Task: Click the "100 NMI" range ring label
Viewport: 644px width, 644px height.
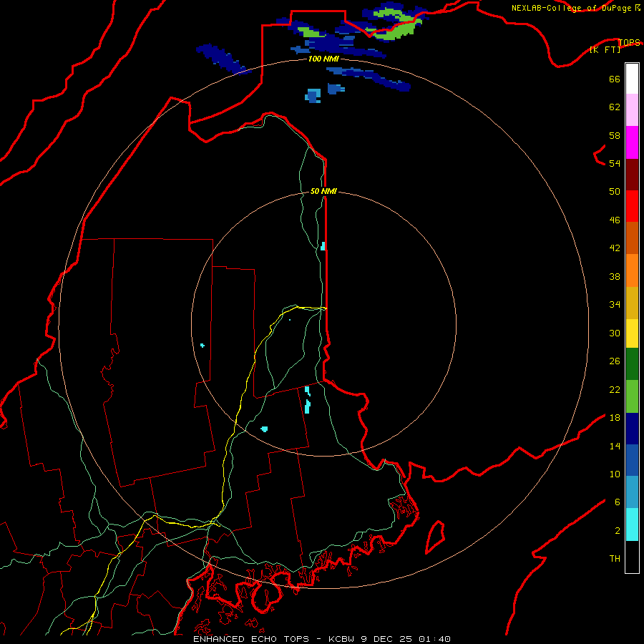Action: pos(323,59)
